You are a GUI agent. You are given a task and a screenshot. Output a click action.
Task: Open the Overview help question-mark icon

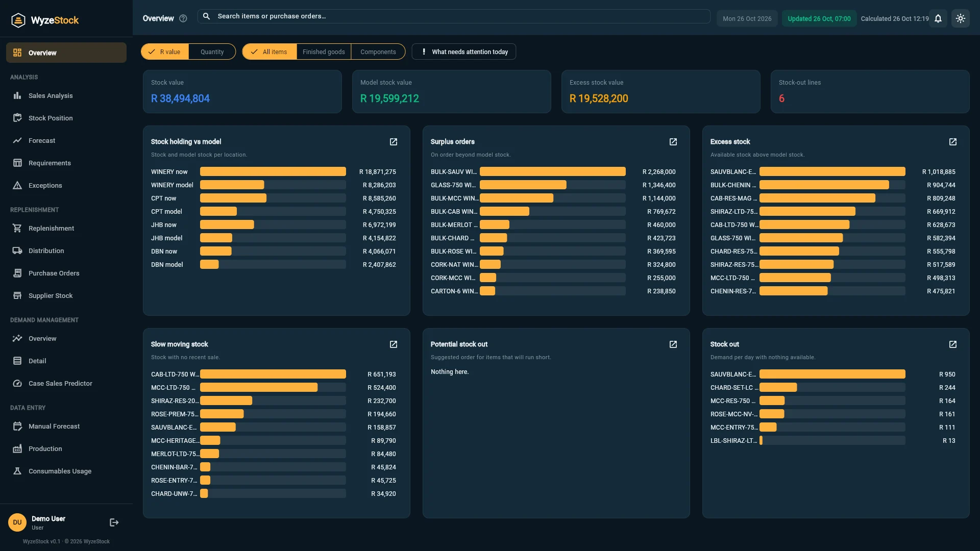(x=183, y=18)
